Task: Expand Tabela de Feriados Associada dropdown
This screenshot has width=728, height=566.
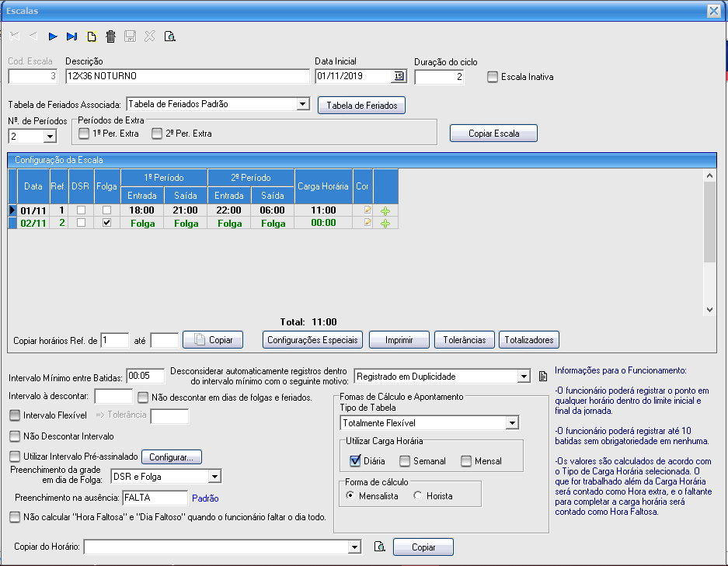Action: 302,104
